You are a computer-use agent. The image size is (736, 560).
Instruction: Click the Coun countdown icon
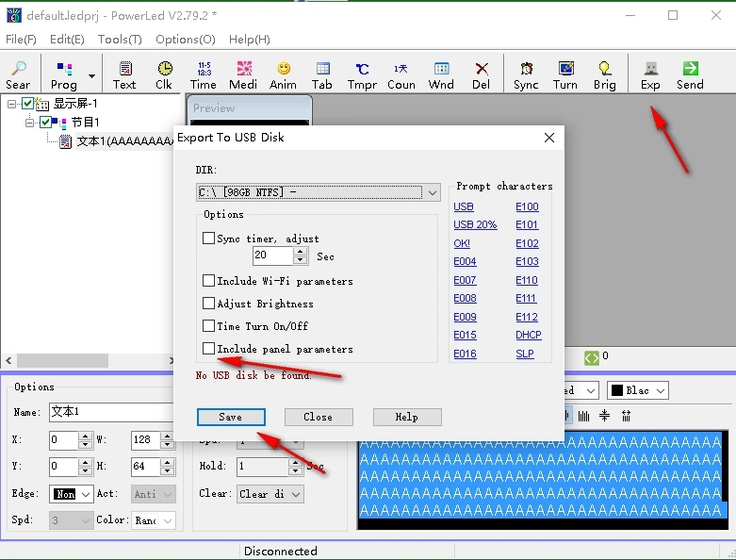(401, 75)
